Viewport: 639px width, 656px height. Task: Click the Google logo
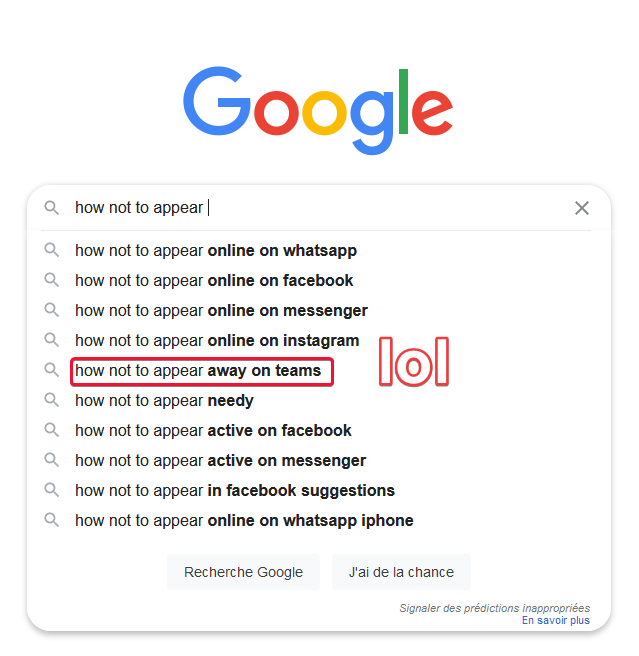(x=318, y=110)
